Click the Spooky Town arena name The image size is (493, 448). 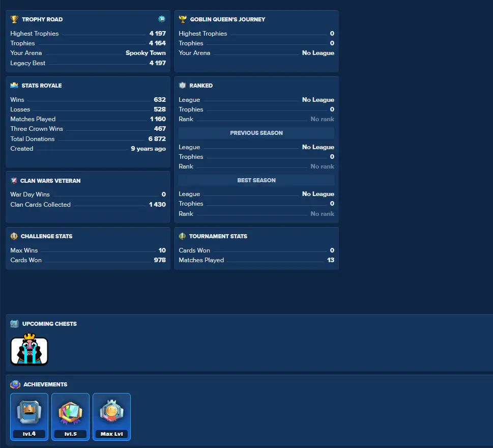pos(146,53)
